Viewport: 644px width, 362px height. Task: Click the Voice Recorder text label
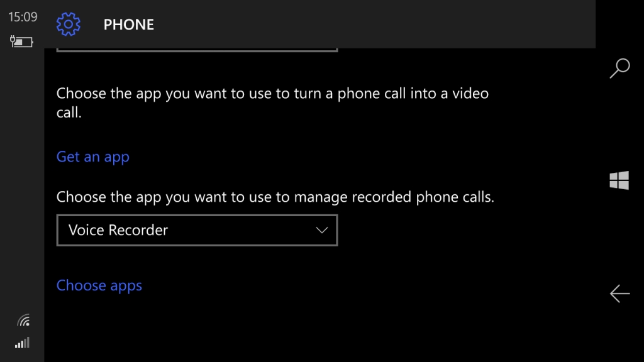click(118, 230)
